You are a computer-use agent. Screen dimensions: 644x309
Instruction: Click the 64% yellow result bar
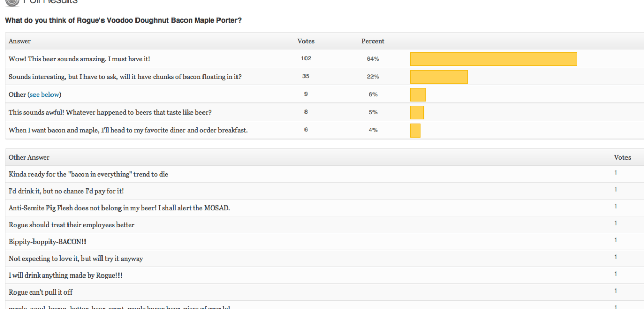493,59
